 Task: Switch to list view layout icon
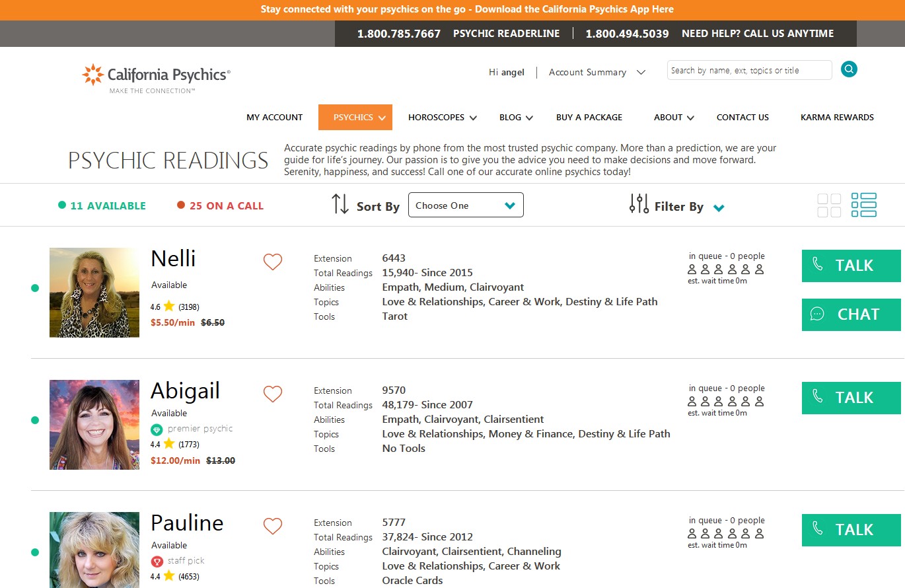click(864, 205)
